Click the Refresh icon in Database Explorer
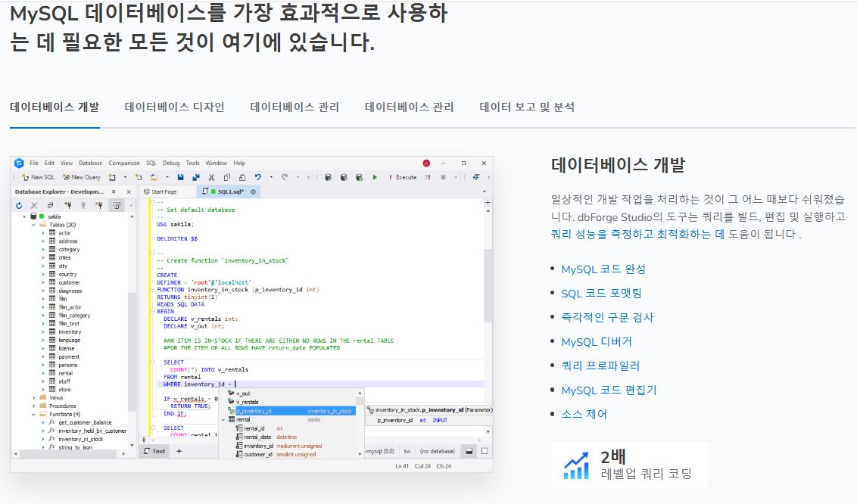The width and height of the screenshot is (857, 504). [19, 205]
